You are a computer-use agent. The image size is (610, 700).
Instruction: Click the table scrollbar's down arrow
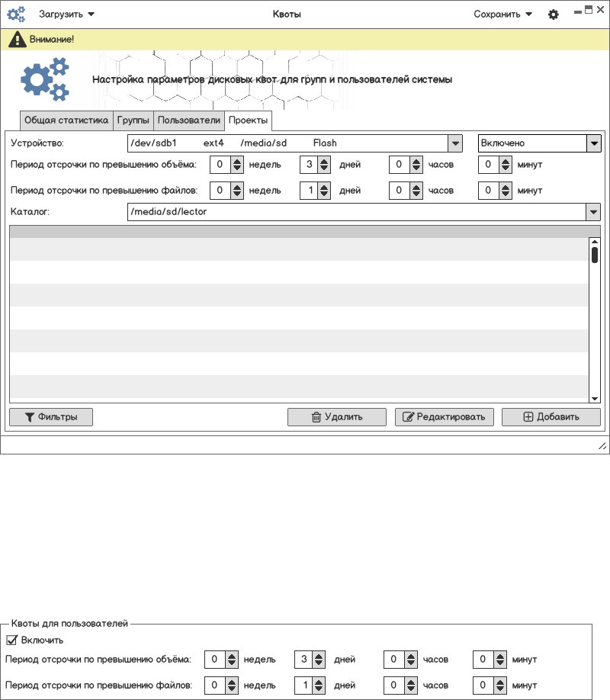click(595, 399)
